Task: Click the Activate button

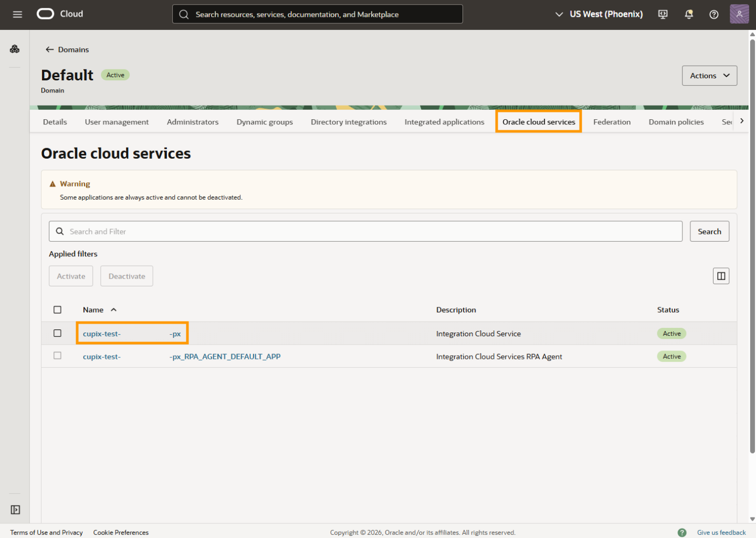Action: point(71,276)
